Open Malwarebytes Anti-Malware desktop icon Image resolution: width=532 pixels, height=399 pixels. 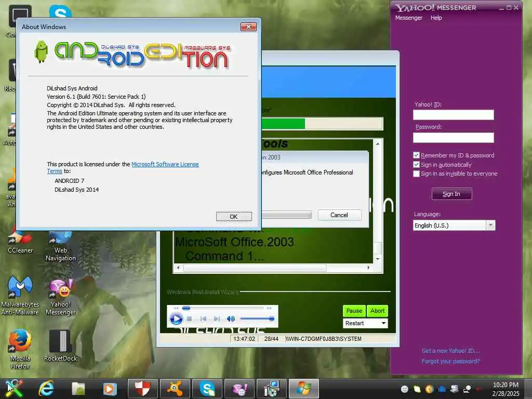coord(20,296)
